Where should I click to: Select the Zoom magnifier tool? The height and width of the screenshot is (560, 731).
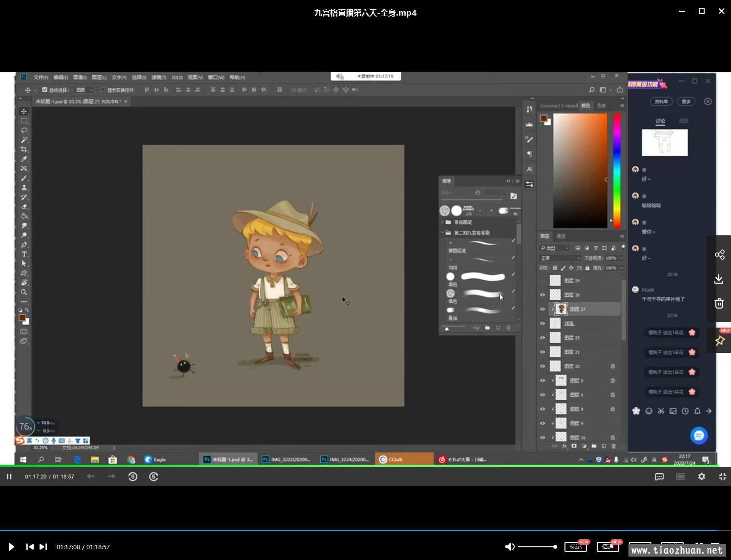(x=24, y=292)
